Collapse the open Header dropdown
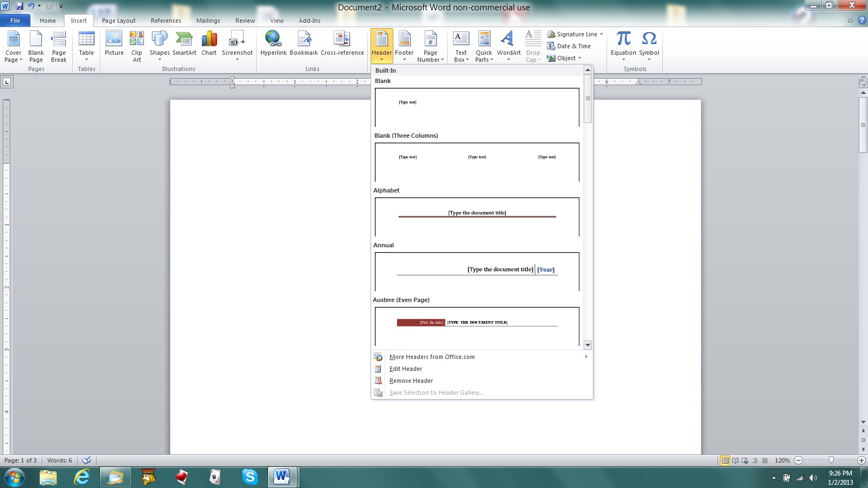This screenshot has width=868, height=488. [381, 47]
